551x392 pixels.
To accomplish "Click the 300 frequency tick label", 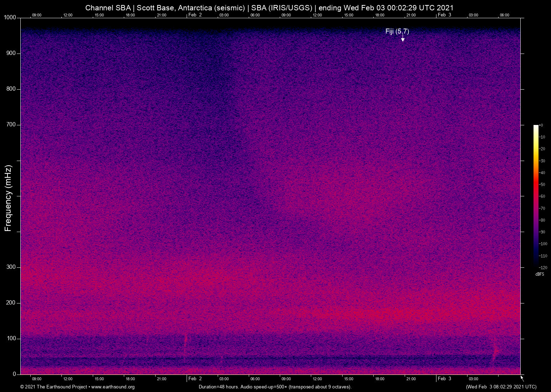I will click(x=11, y=267).
